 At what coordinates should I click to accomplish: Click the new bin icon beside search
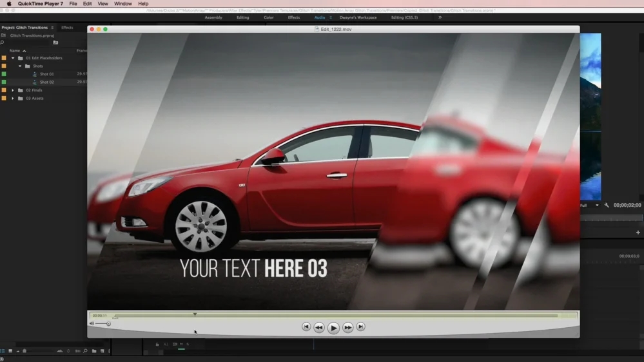click(55, 43)
